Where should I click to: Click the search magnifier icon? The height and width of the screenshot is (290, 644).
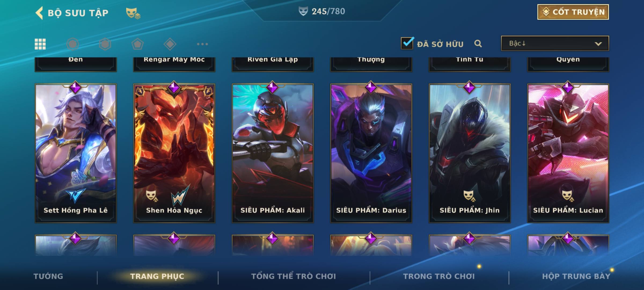click(478, 44)
